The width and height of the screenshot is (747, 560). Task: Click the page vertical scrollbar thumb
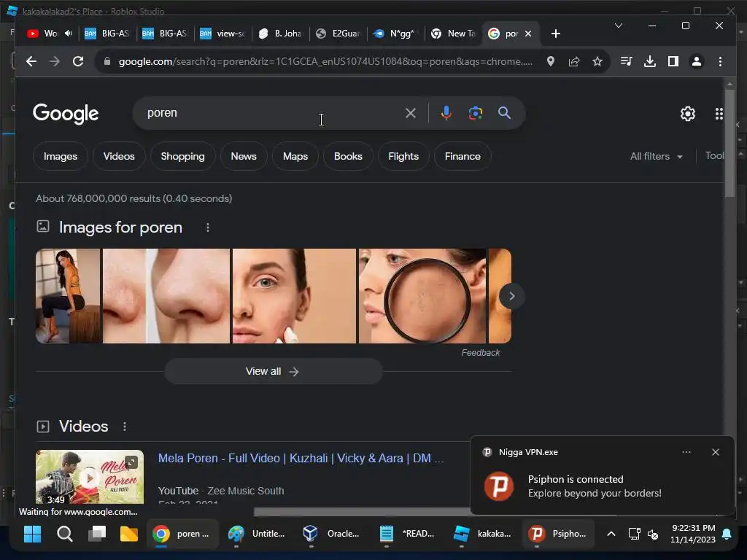[729, 143]
